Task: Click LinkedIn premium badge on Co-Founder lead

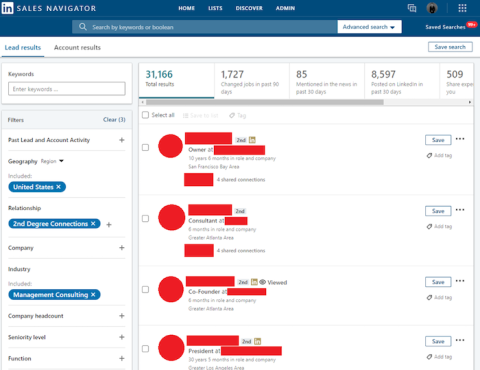Action: tap(254, 282)
